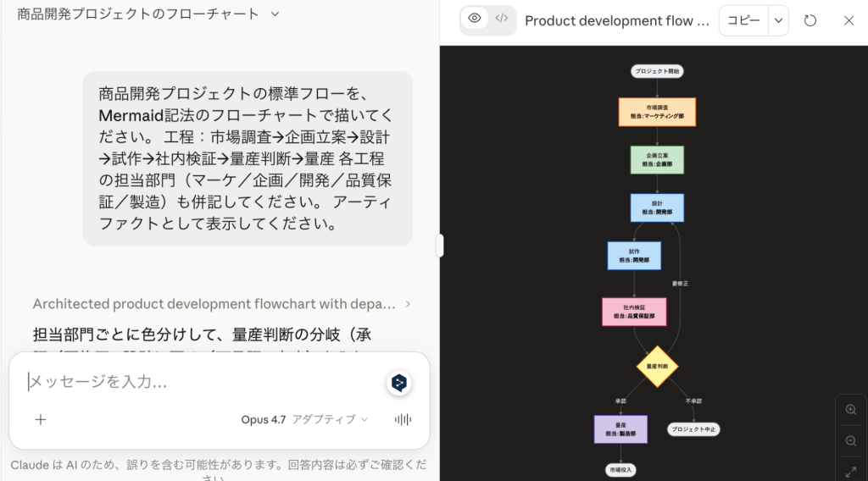Expand flowchart to fullscreen
The width and height of the screenshot is (868, 481).
(x=851, y=473)
